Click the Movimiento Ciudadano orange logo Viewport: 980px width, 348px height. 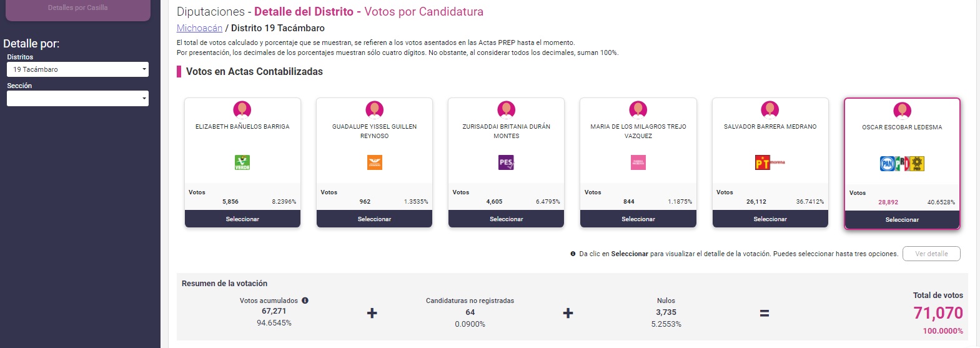[374, 162]
